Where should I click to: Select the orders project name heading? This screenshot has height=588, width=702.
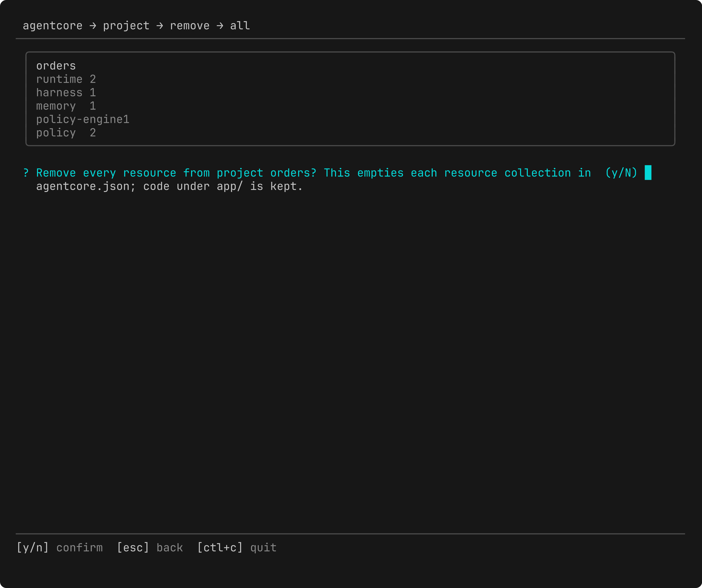tap(56, 66)
